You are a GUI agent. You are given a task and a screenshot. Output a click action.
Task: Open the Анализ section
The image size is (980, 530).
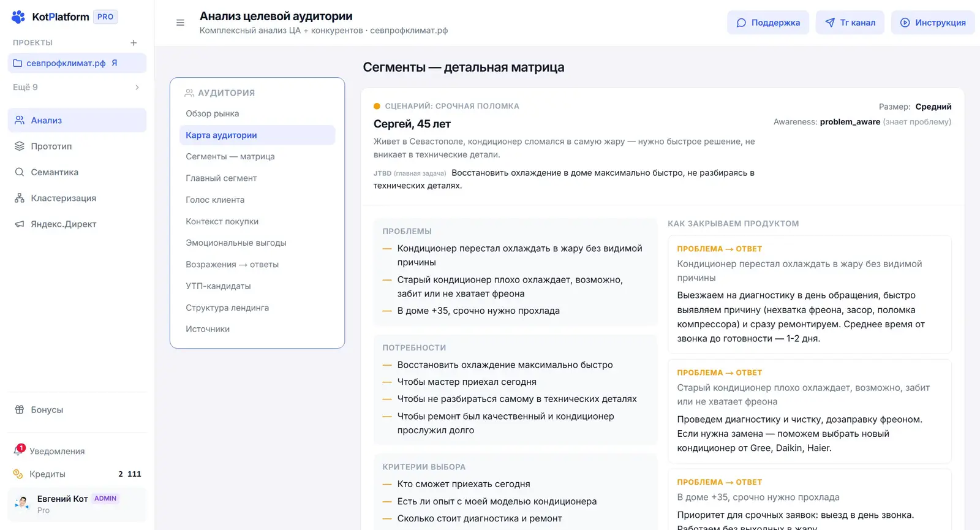pyautogui.click(x=77, y=120)
